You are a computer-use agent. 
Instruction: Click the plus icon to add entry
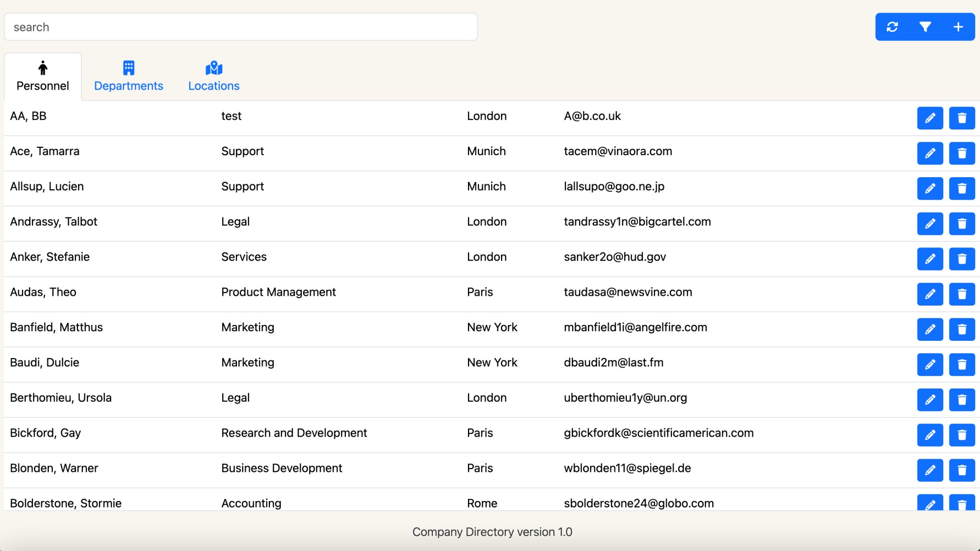click(x=958, y=27)
